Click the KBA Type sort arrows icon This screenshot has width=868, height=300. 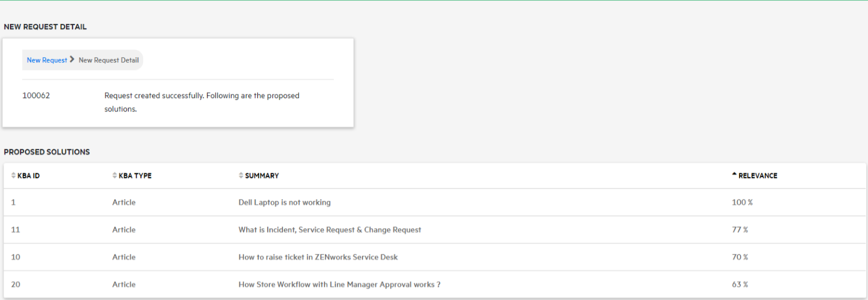point(115,176)
